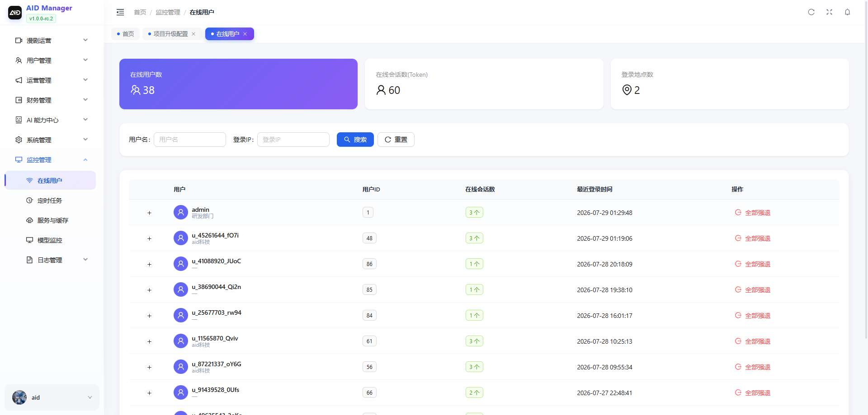Click the person icon in 在线会话数 card

point(381,90)
